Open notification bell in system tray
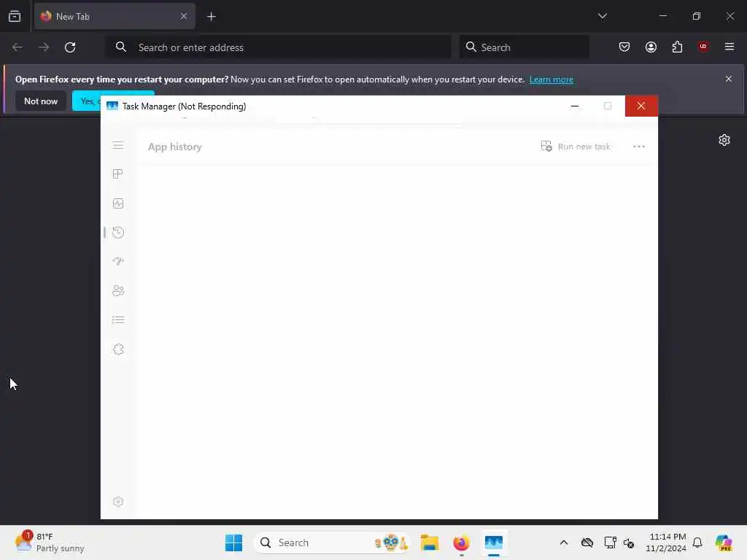The width and height of the screenshot is (747, 560). (697, 542)
